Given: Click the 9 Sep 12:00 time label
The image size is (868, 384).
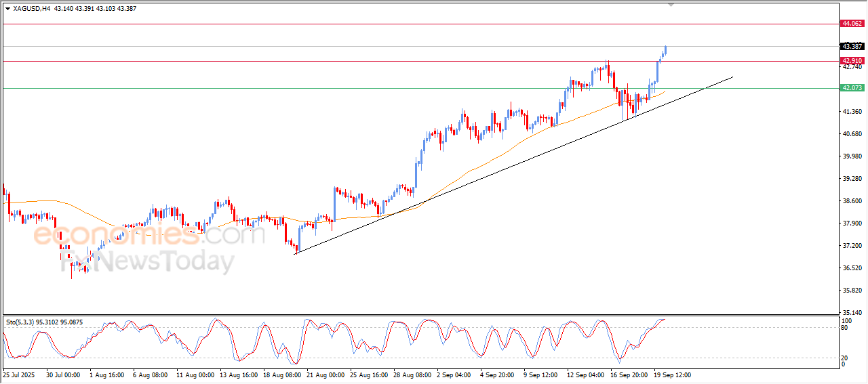Looking at the screenshot, I should pyautogui.click(x=541, y=374).
